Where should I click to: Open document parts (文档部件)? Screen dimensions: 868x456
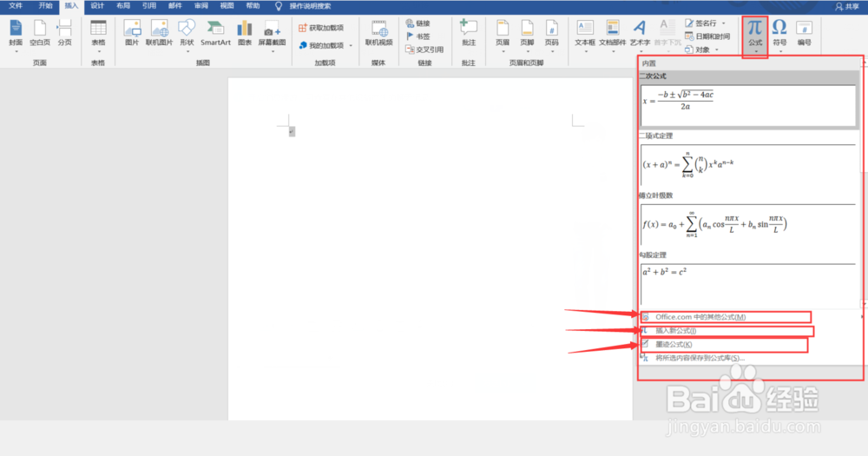pyautogui.click(x=612, y=36)
